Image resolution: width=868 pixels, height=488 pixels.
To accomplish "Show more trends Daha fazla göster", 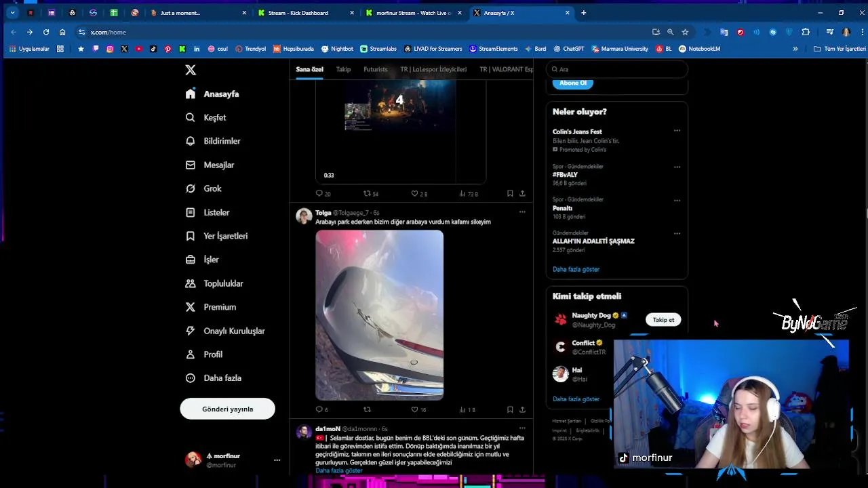I will point(576,269).
